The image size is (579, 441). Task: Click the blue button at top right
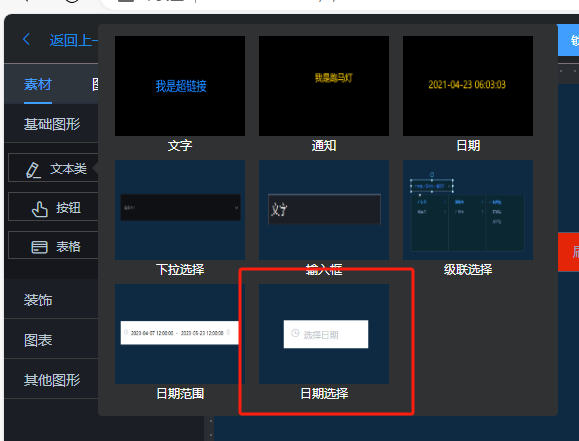pos(568,40)
